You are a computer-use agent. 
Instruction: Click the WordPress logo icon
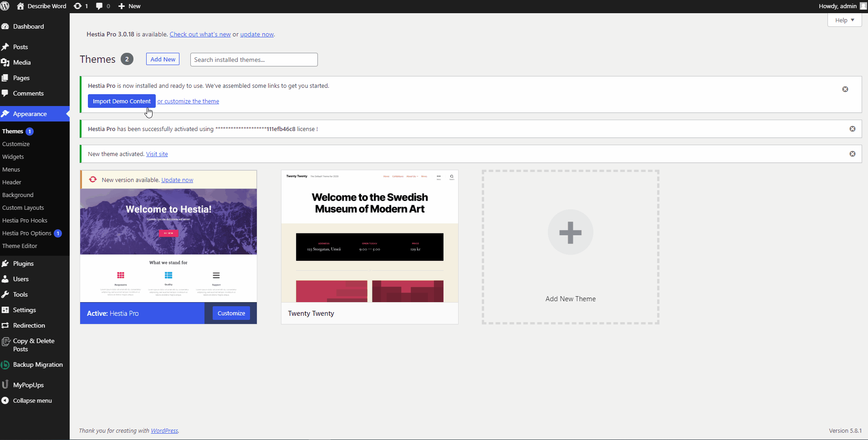point(5,6)
